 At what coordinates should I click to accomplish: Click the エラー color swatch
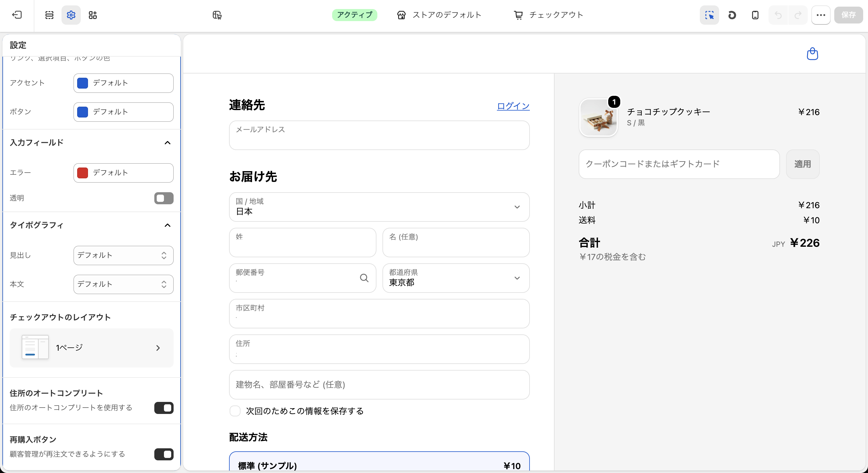click(83, 173)
